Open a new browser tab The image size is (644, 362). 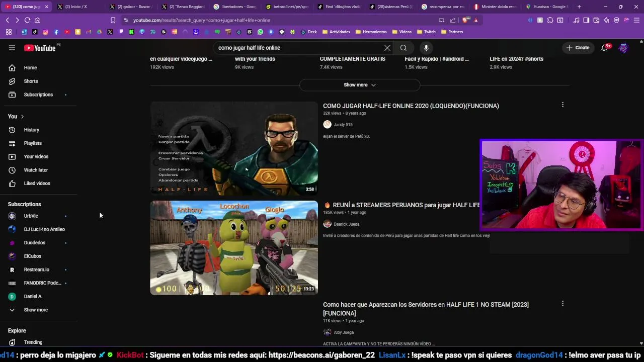click(579, 7)
